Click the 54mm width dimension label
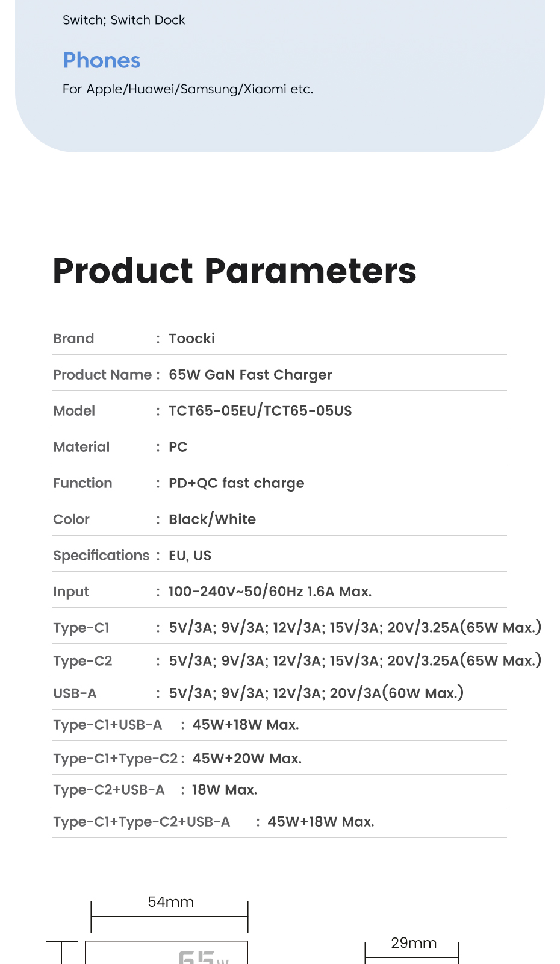This screenshot has height=964, width=560. (x=170, y=902)
